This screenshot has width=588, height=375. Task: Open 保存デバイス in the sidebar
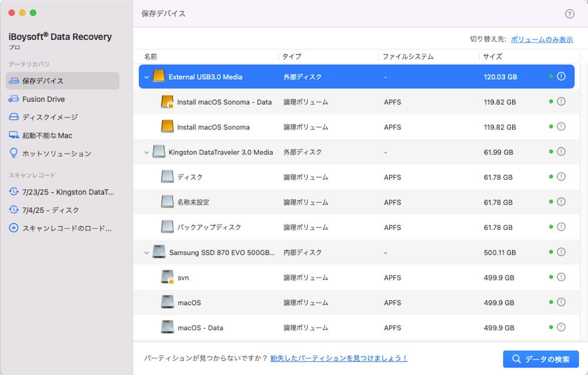click(x=63, y=81)
